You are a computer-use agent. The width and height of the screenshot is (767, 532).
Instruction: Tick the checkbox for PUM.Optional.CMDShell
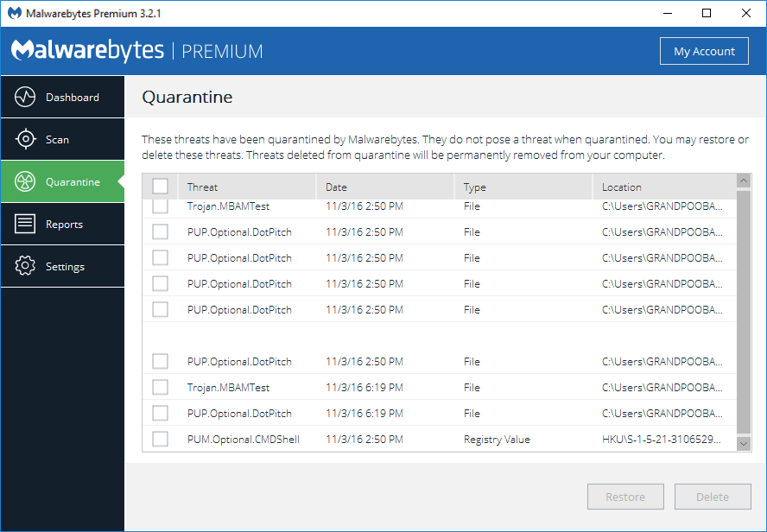(160, 439)
